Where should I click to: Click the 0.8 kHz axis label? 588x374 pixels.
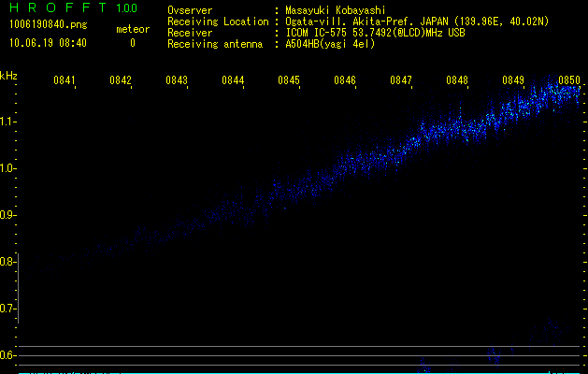pos(7,262)
